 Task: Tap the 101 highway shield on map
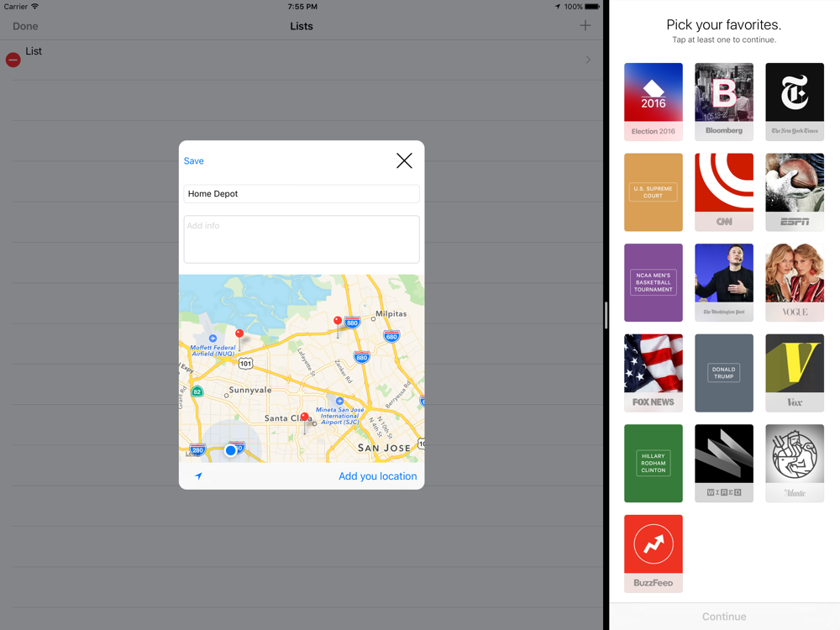245,364
